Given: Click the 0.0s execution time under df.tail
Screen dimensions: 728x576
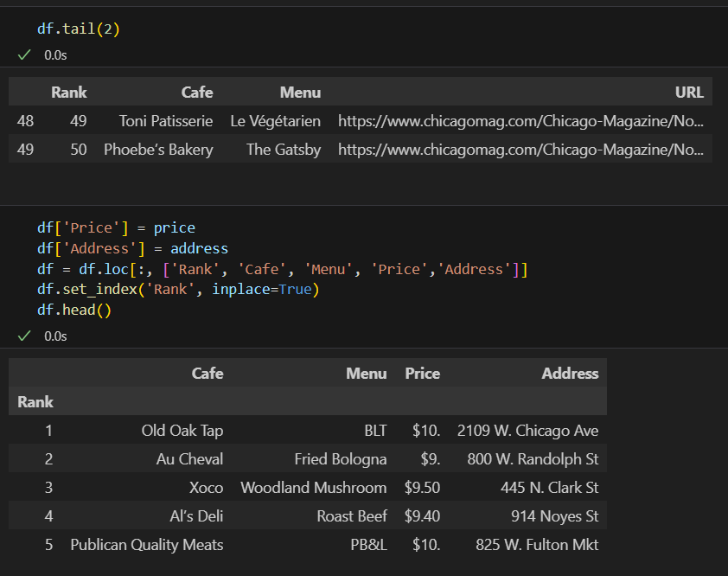Looking at the screenshot, I should tap(55, 55).
